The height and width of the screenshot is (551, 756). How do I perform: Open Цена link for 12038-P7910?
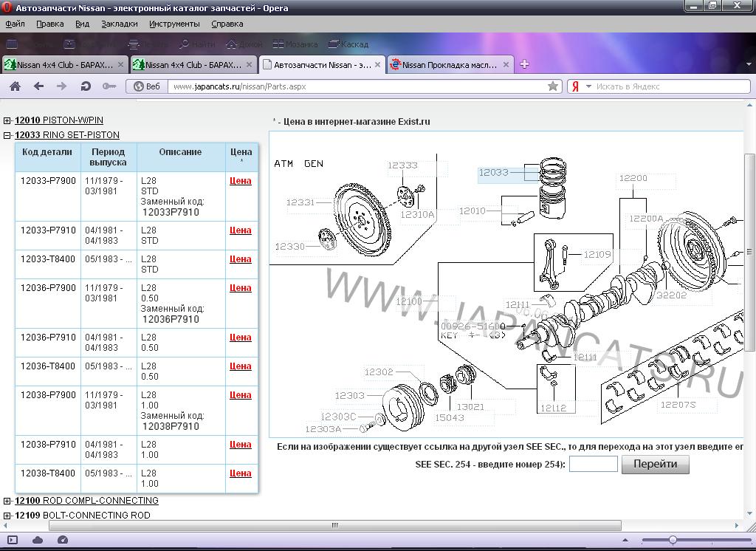(241, 445)
